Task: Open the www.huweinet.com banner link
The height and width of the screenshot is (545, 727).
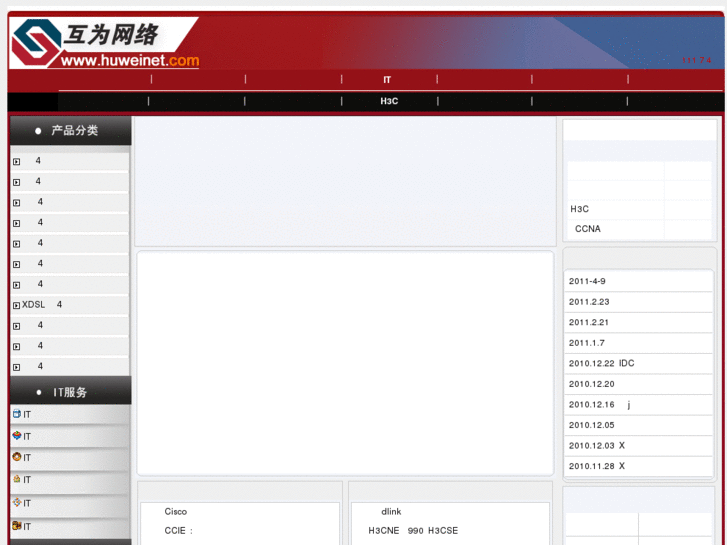Action: point(130,60)
